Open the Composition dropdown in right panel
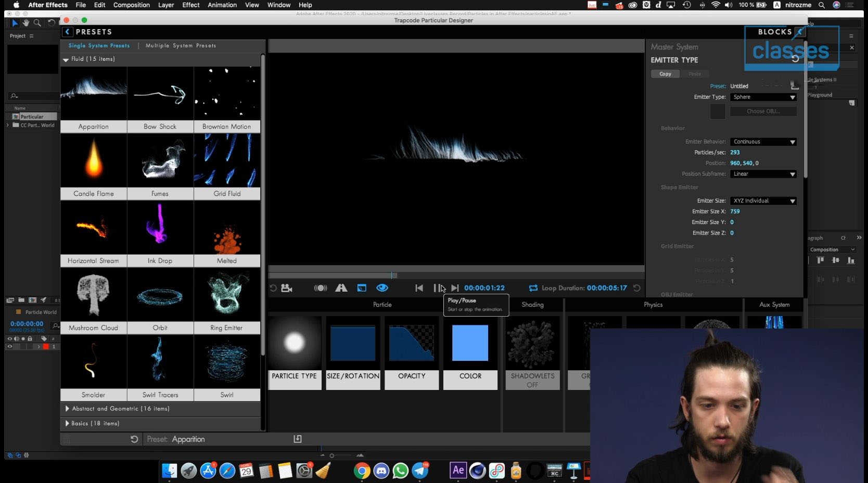The image size is (868, 483). click(x=832, y=250)
